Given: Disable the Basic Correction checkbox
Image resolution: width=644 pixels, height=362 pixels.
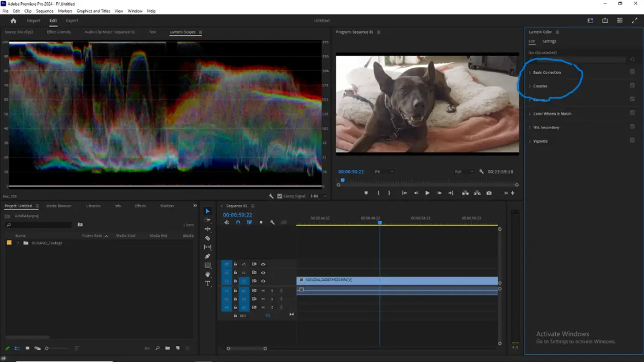Looking at the screenshot, I should coord(632,72).
